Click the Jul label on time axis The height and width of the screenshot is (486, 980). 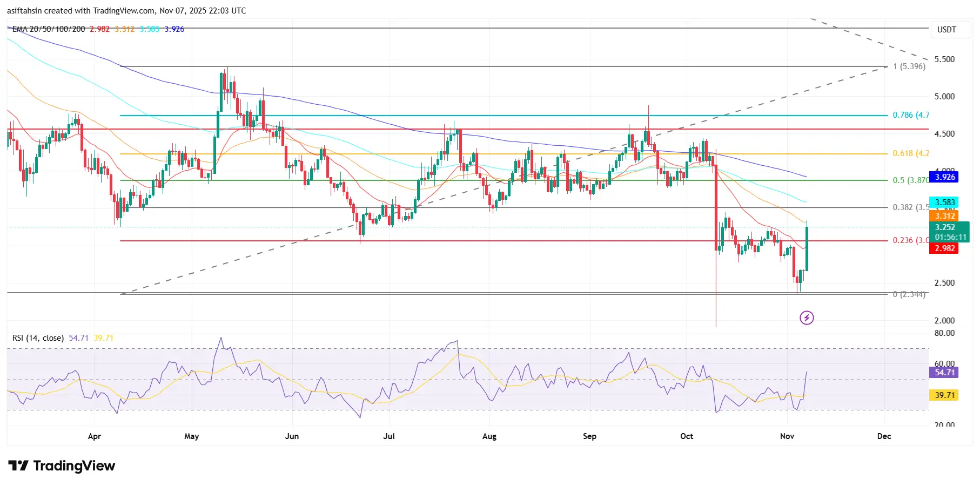[x=389, y=436]
